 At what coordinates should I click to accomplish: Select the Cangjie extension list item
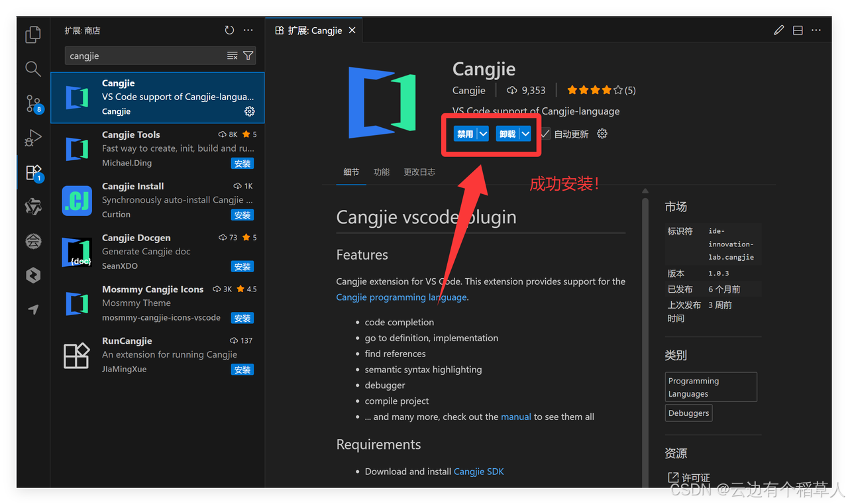(158, 97)
